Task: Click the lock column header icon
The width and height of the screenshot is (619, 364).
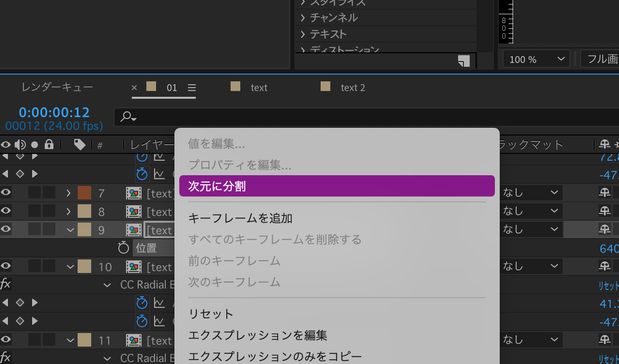Action: [x=49, y=144]
